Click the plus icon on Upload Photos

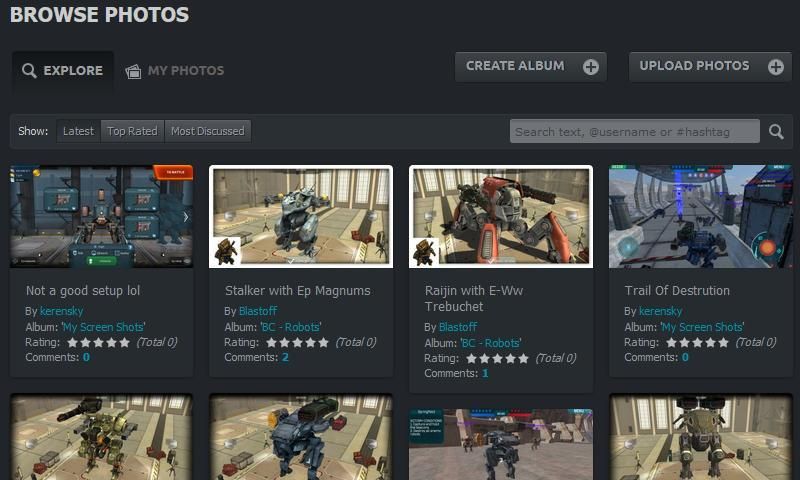tap(775, 67)
